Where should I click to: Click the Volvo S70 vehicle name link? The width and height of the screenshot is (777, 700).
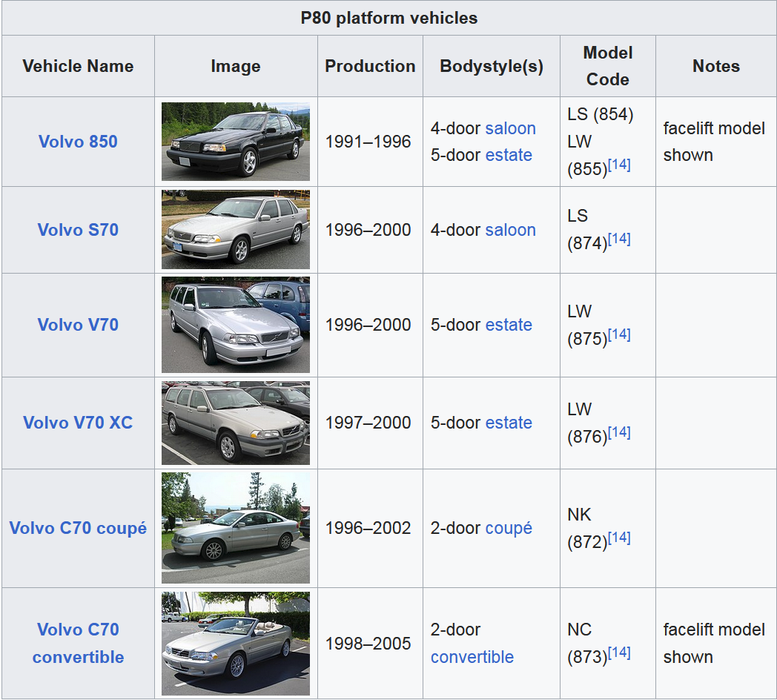[x=78, y=230]
